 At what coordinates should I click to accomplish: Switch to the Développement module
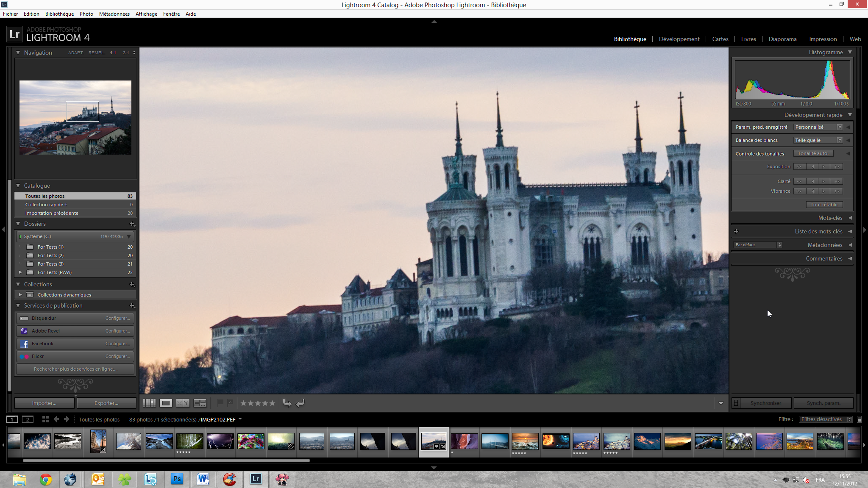(x=679, y=39)
